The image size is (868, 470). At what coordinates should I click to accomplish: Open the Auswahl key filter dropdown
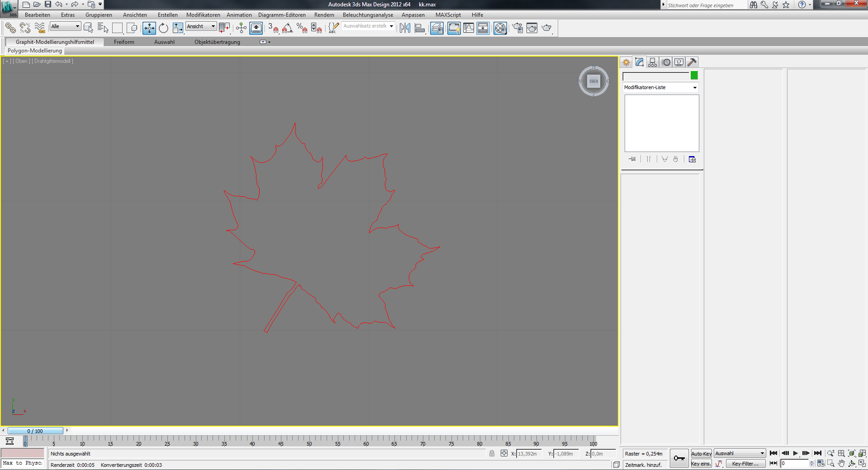[740, 453]
